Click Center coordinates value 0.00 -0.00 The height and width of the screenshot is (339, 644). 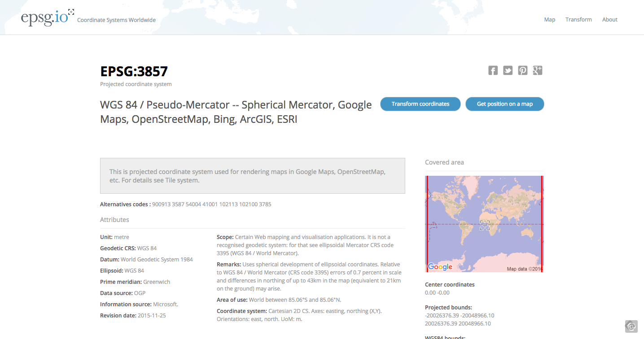tap(437, 293)
